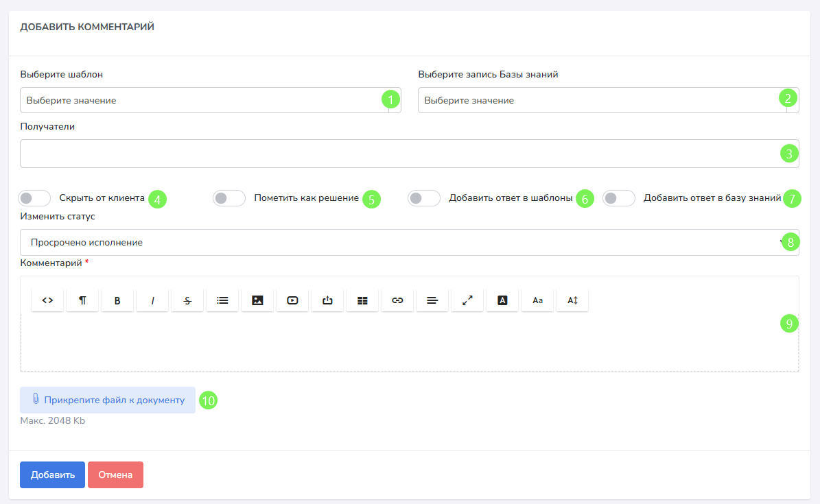Image resolution: width=820 pixels, height=504 pixels.
Task: Toggle bold formatting in comment editor
Action: (117, 300)
